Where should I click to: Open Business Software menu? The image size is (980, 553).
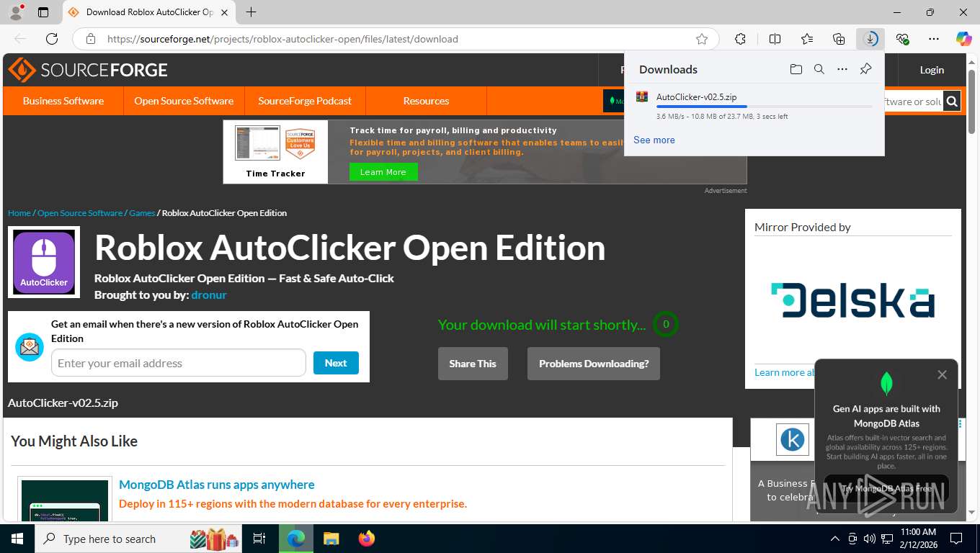(63, 101)
